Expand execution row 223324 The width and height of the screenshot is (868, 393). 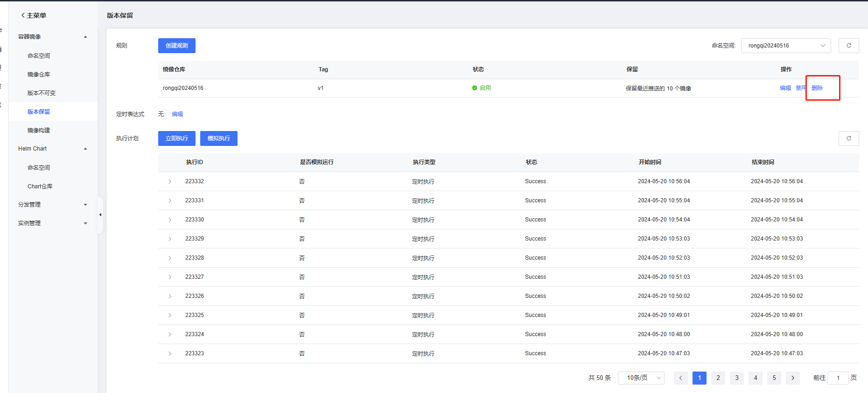[170, 334]
